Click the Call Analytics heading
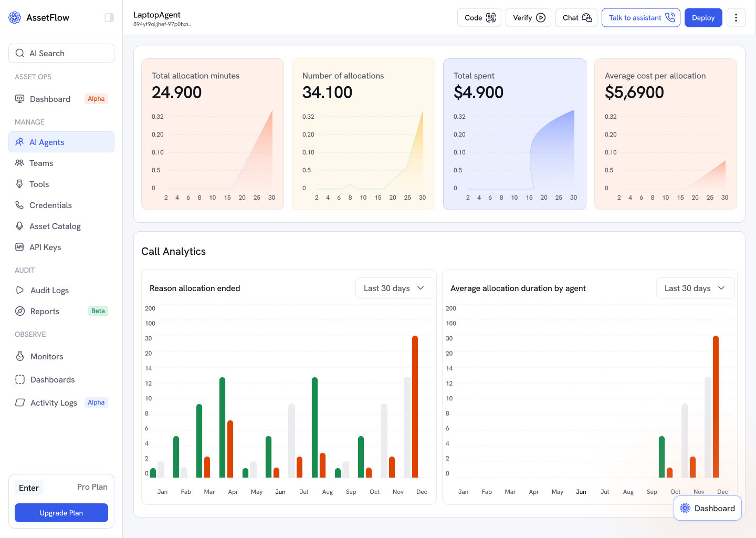This screenshot has height=538, width=756. [x=173, y=251]
